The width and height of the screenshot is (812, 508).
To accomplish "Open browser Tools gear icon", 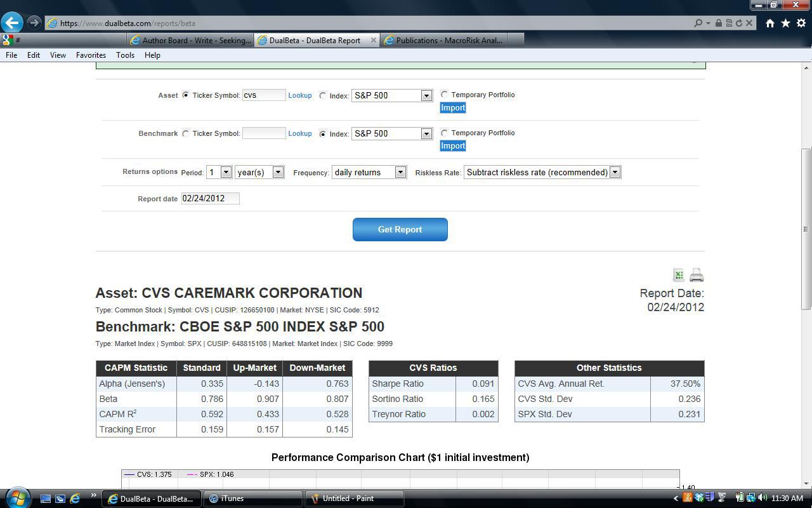I will coord(801,23).
